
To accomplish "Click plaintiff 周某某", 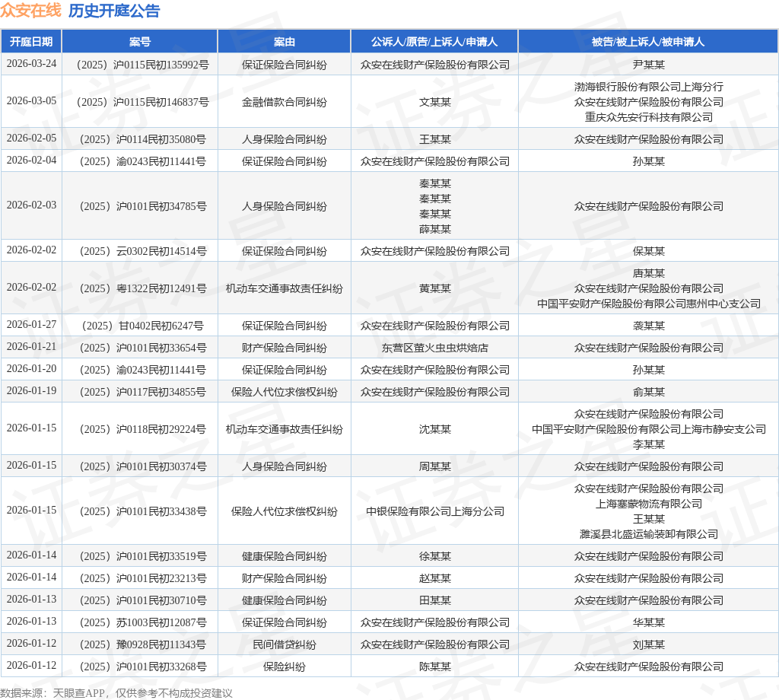I will (434, 466).
